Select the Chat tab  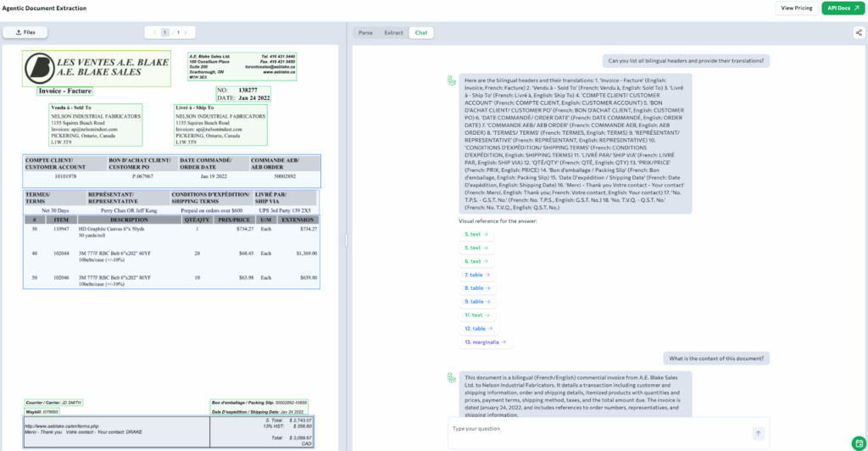[420, 32]
